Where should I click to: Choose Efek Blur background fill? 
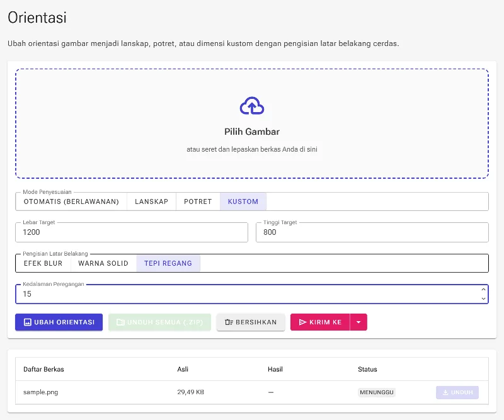point(43,263)
